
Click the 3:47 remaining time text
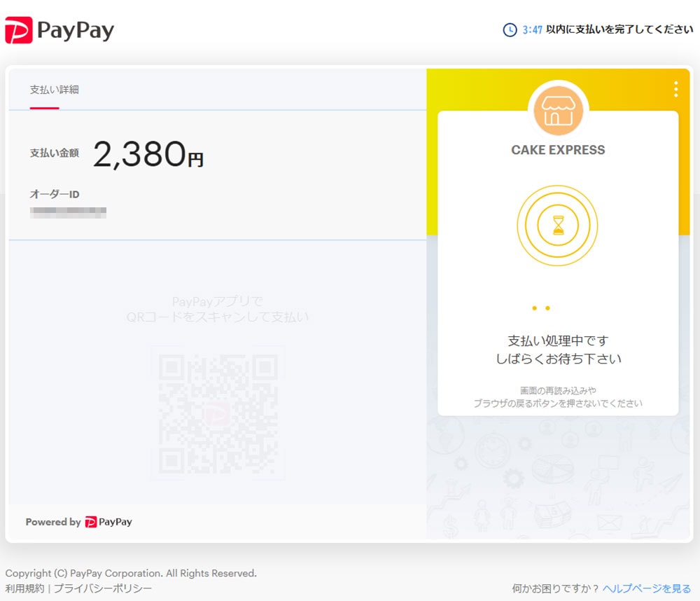click(532, 30)
